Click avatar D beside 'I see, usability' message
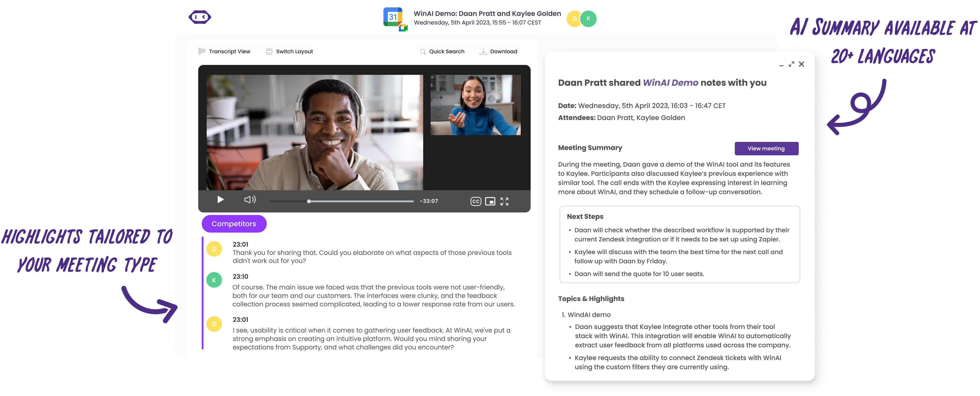The image size is (980, 396). click(x=214, y=324)
